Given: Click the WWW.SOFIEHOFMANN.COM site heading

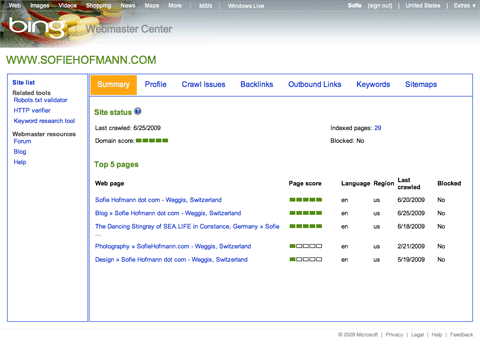Looking at the screenshot, I should (81, 60).
